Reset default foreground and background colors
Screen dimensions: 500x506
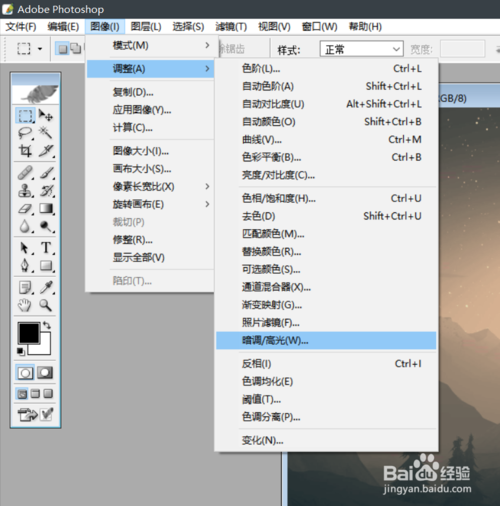coord(20,351)
